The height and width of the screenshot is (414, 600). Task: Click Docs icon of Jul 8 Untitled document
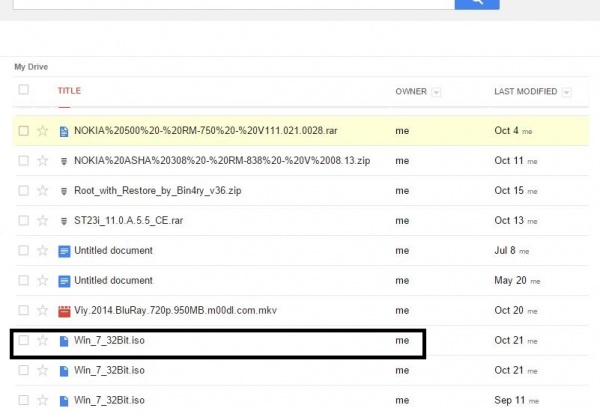point(64,251)
